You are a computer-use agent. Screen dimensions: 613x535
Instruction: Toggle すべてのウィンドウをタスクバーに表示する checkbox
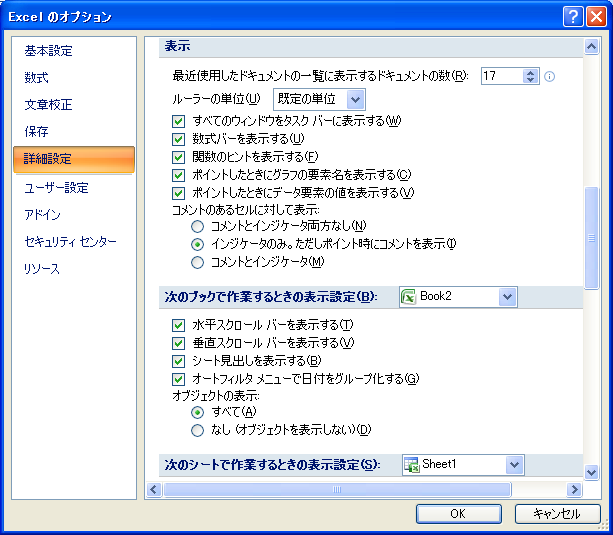coord(178,121)
